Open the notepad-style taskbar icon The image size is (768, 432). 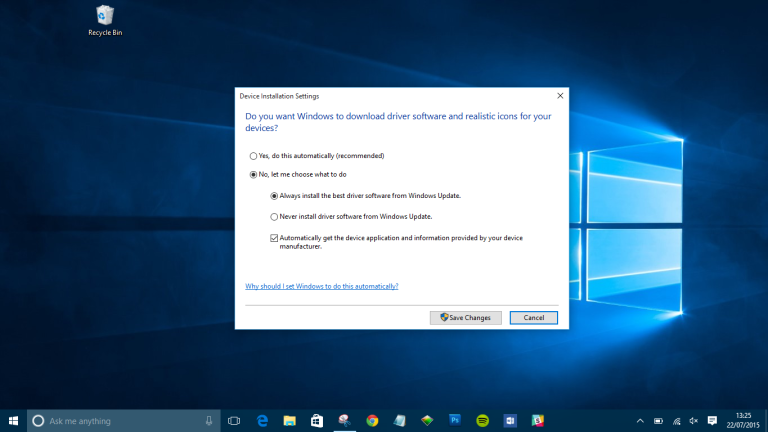click(x=400, y=421)
